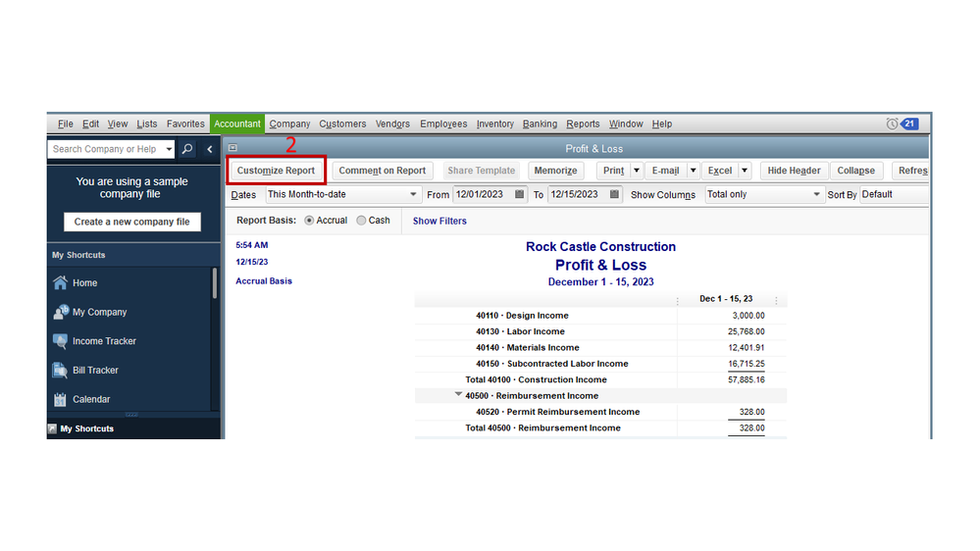Open the To date calendar picker
Viewport: 980px width, 551px height.
614,194
